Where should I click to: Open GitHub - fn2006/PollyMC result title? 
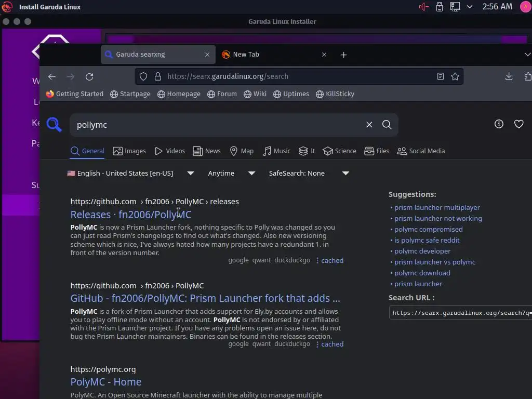(x=205, y=298)
